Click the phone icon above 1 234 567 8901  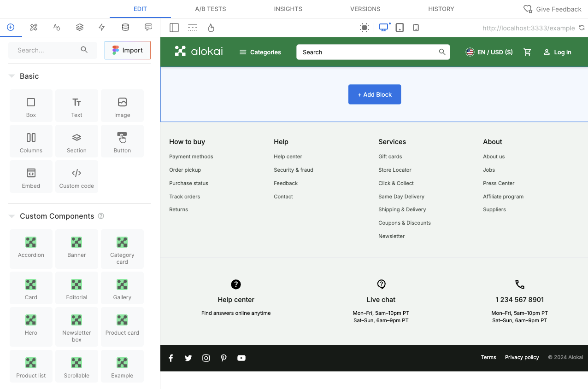(520, 284)
